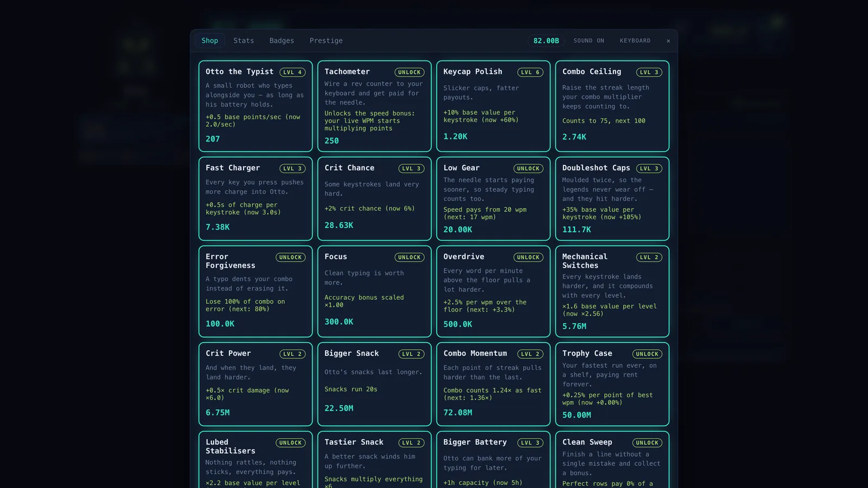Buy the Combo Ceiling upgrade
868x488 pixels.
pos(612,106)
